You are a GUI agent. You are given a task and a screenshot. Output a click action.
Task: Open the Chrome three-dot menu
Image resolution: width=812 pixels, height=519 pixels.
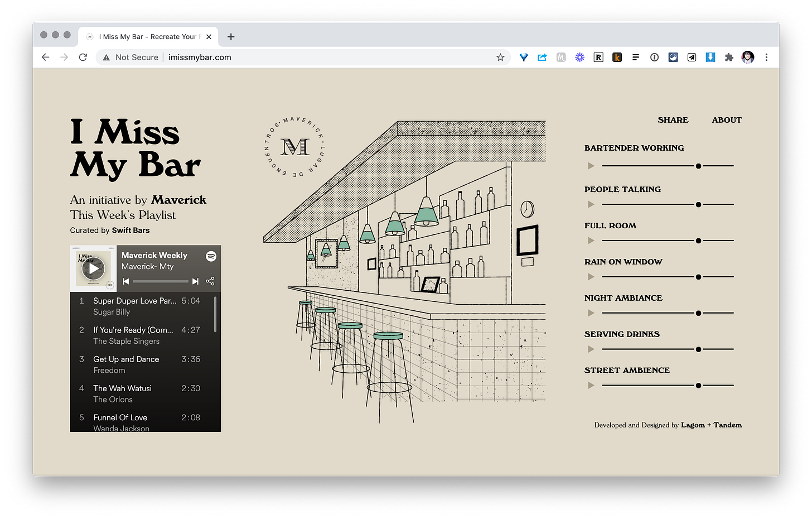tap(766, 57)
